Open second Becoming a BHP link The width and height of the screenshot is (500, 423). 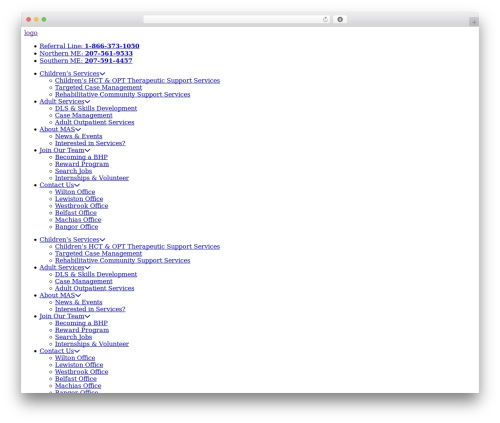pyautogui.click(x=81, y=323)
